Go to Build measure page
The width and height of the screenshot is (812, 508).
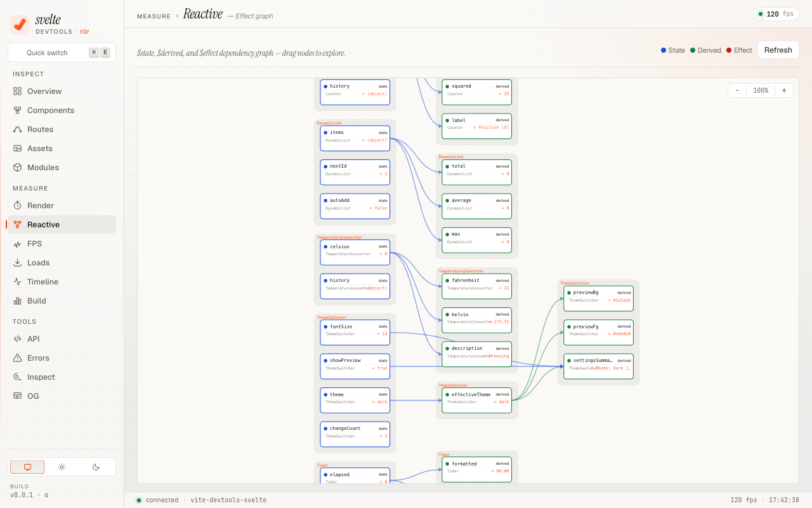click(x=62, y=301)
